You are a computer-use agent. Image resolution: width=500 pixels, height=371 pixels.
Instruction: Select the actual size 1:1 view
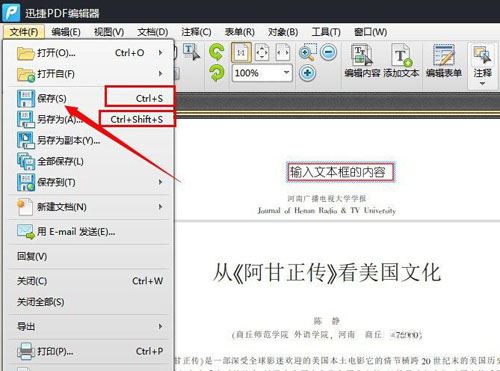[x=241, y=52]
